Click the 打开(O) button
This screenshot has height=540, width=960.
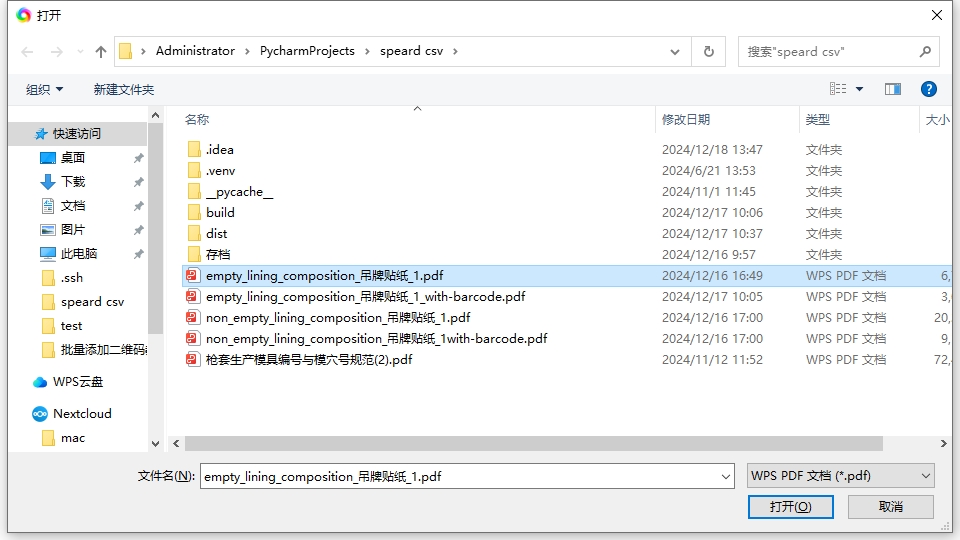point(790,507)
